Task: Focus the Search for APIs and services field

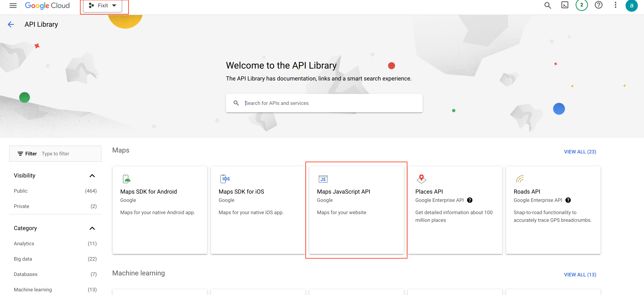Action: pos(324,103)
